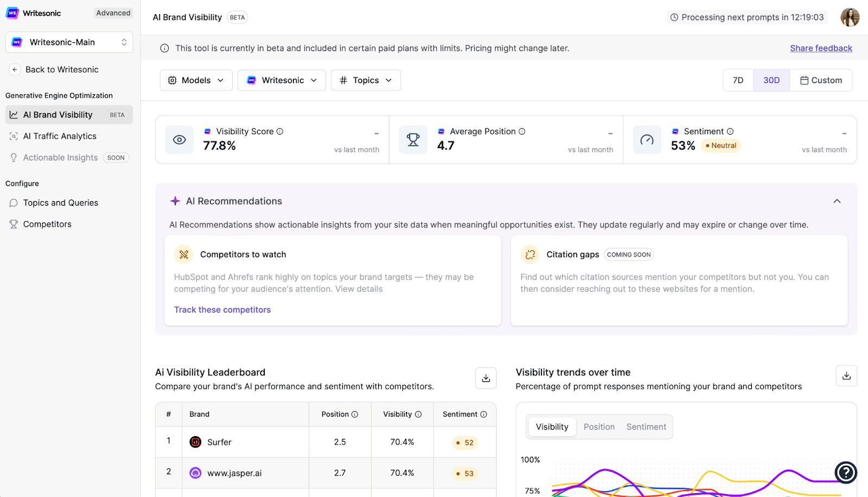
Task: Click the Sentiment gauge icon
Action: (x=647, y=140)
